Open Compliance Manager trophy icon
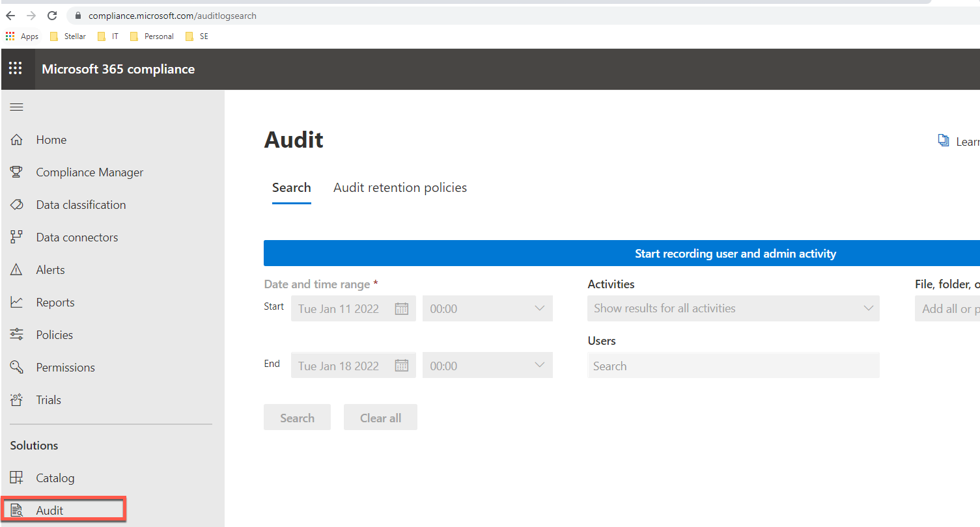 (17, 172)
